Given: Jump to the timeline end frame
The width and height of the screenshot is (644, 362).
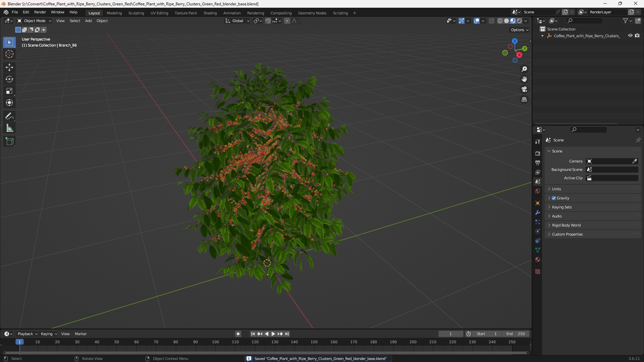Looking at the screenshot, I should pos(287,334).
